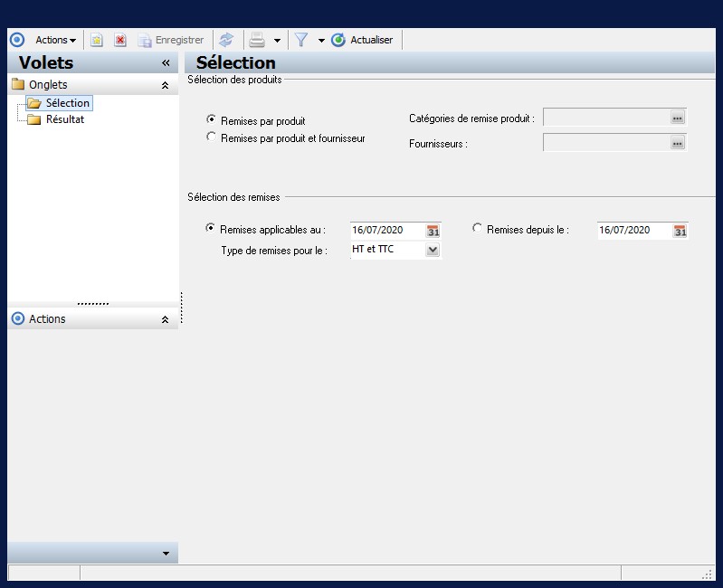This screenshot has height=588, width=723.
Task: Select Remises depuis le radio button
Action: coord(477,228)
